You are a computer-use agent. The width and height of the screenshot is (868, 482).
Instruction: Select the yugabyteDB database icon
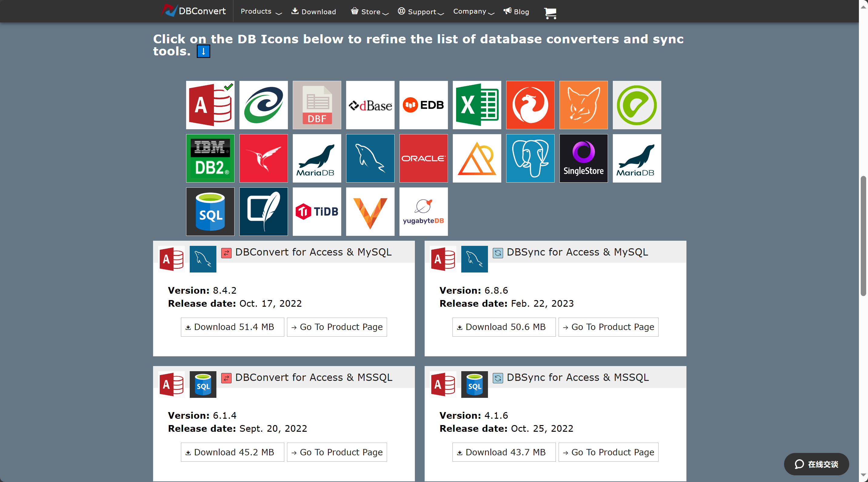point(424,212)
